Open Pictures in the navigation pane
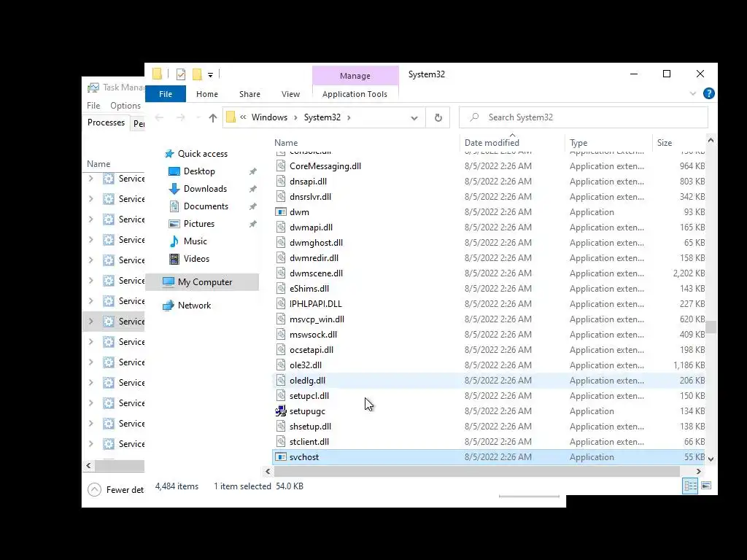Viewport: 747px width, 560px height. pos(198,224)
